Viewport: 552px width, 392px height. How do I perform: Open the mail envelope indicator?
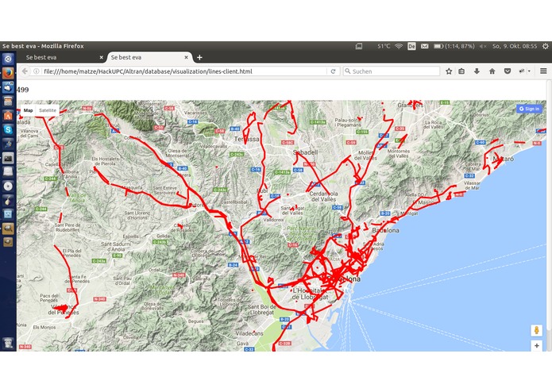425,46
